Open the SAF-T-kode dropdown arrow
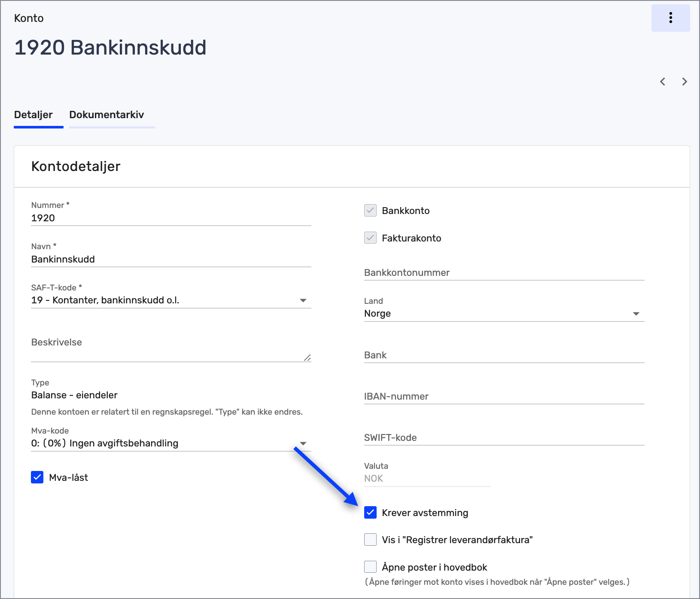 (304, 300)
